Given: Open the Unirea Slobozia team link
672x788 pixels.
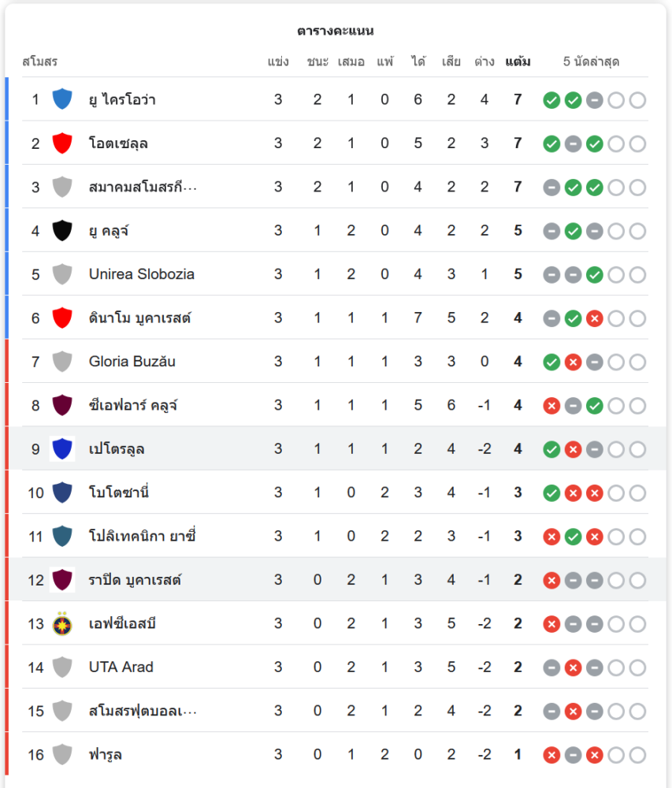Looking at the screenshot, I should 141,274.
